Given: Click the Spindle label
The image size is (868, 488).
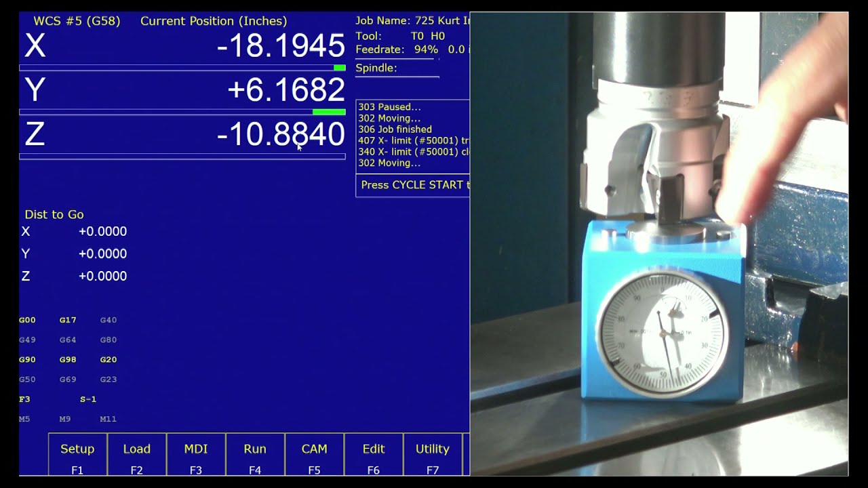Looking at the screenshot, I should (x=376, y=68).
